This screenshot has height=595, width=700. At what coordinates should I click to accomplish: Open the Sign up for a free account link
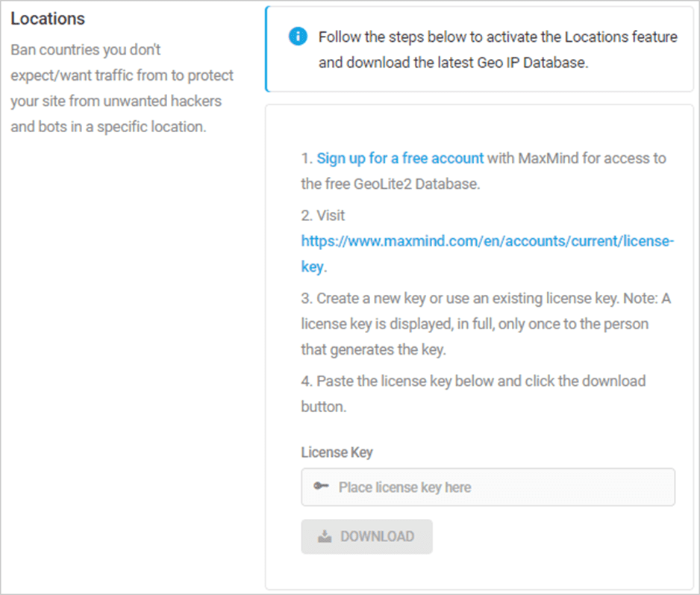pos(400,158)
